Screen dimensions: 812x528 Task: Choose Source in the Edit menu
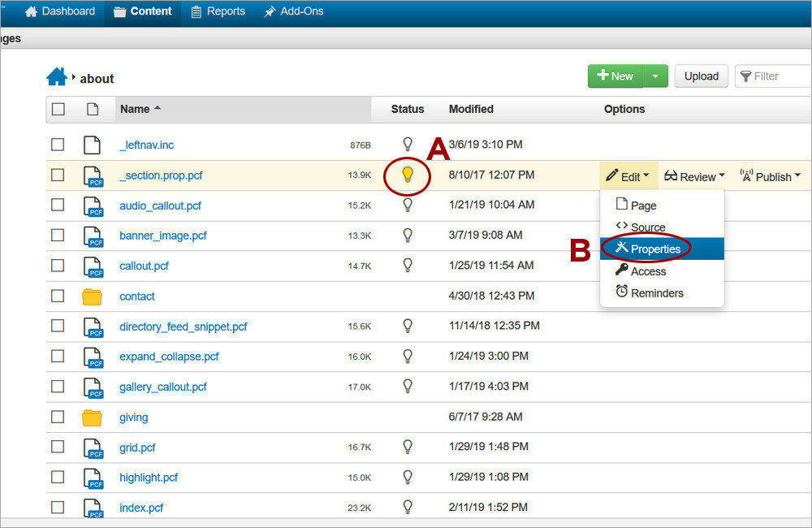[662, 227]
